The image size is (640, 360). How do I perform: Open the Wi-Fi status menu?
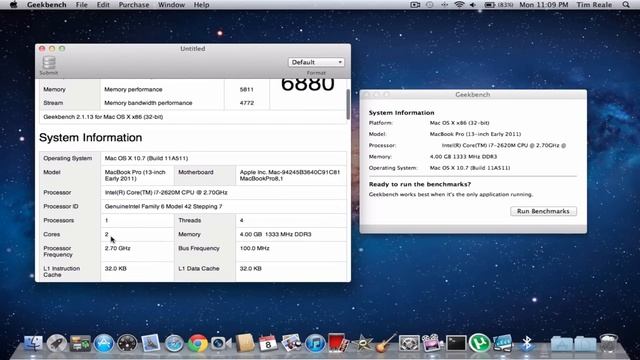459,5
